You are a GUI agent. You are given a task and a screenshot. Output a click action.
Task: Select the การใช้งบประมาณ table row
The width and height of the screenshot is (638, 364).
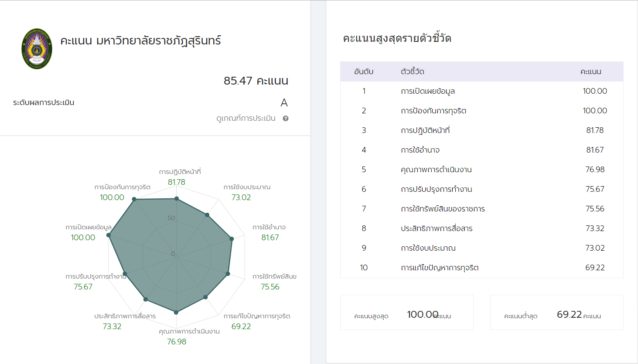(482, 248)
